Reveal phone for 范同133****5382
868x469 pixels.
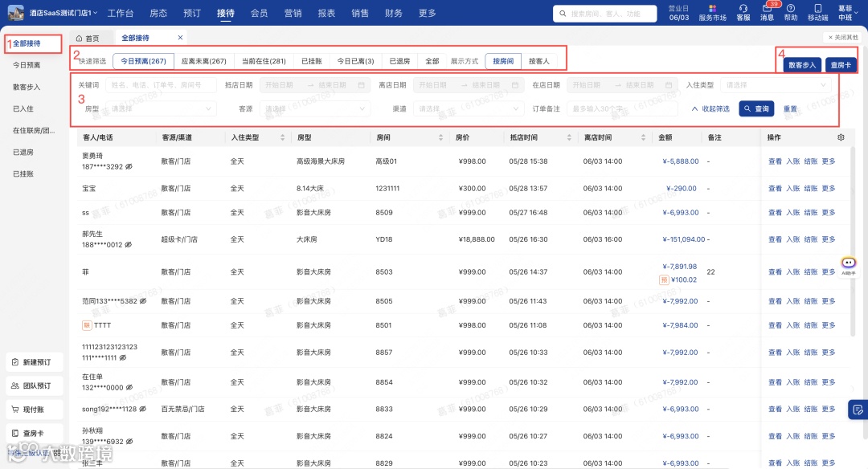pyautogui.click(x=143, y=301)
